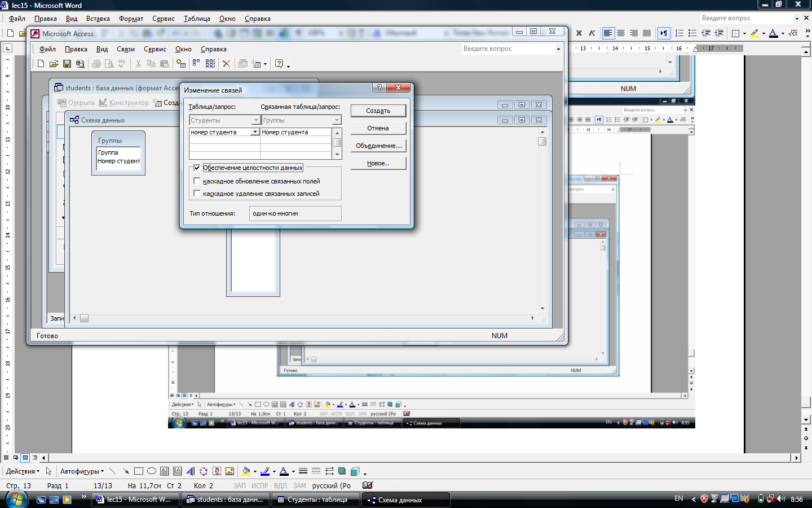
Task: Switch to Print Layout view button
Action: coord(25,458)
